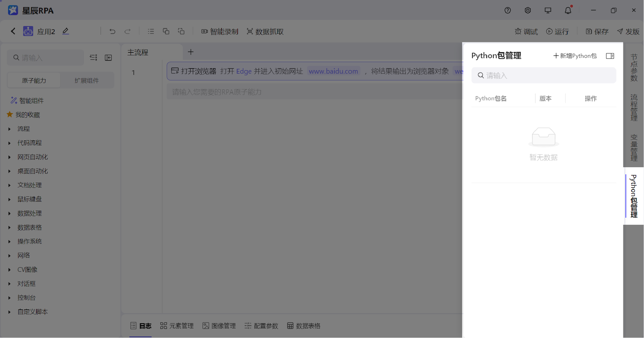This screenshot has height=338, width=644.
Task: Click the copy node icon in the toolbar
Action: point(166,31)
